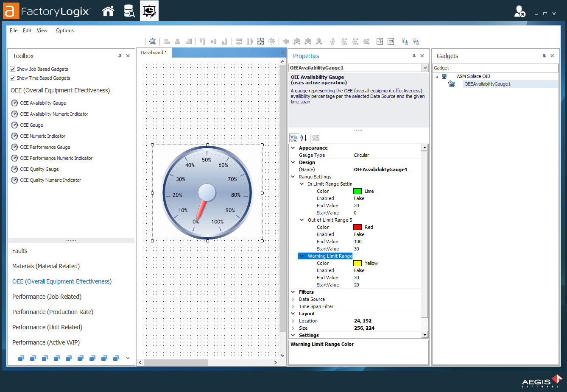
Task: Uncheck Show Job Based Gadgets
Action: [x=13, y=69]
